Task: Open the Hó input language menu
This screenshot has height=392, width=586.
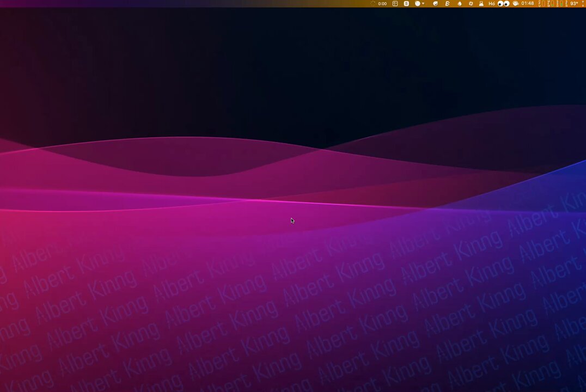Action: tap(492, 4)
